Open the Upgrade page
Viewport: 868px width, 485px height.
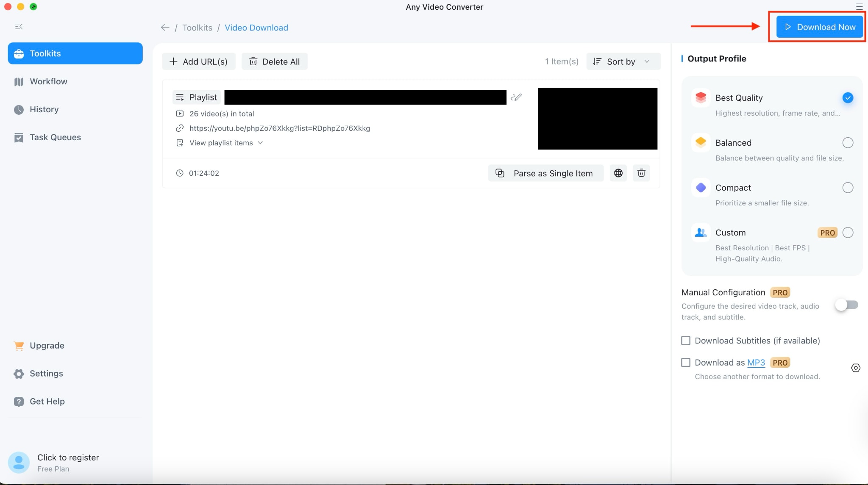75,346
